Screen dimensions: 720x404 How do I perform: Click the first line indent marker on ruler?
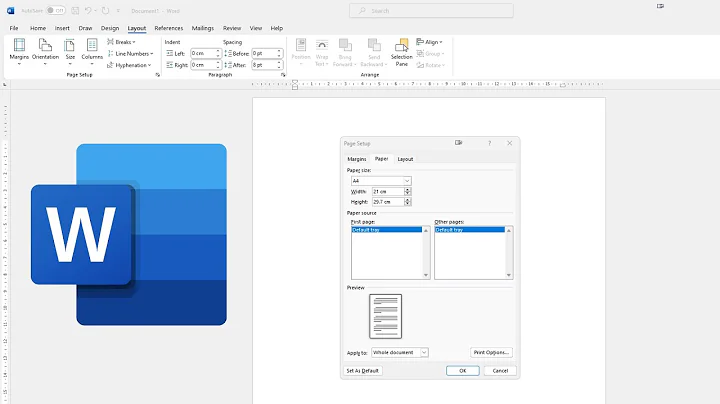click(295, 82)
